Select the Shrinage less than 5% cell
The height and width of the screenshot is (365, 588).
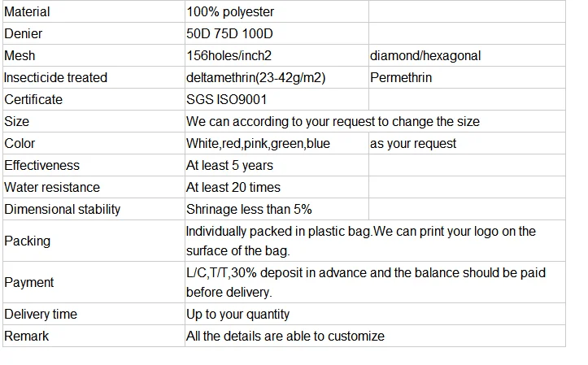point(248,209)
